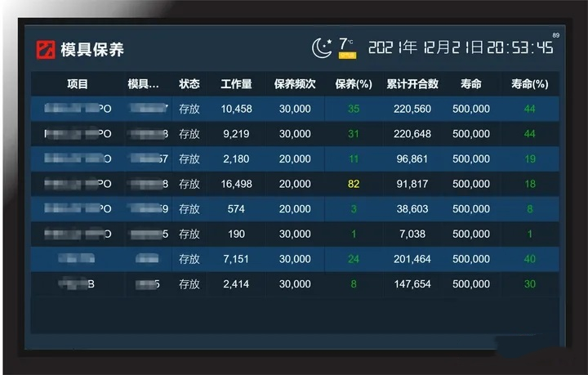Viewport: 588px width, 375px height.
Task: Click the small 89 indicator at top right
Action: pos(556,35)
